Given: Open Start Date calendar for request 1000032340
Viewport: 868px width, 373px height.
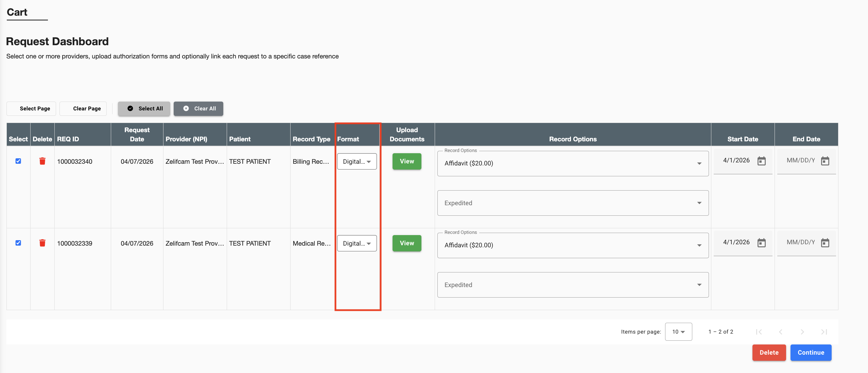Looking at the screenshot, I should 762,161.
